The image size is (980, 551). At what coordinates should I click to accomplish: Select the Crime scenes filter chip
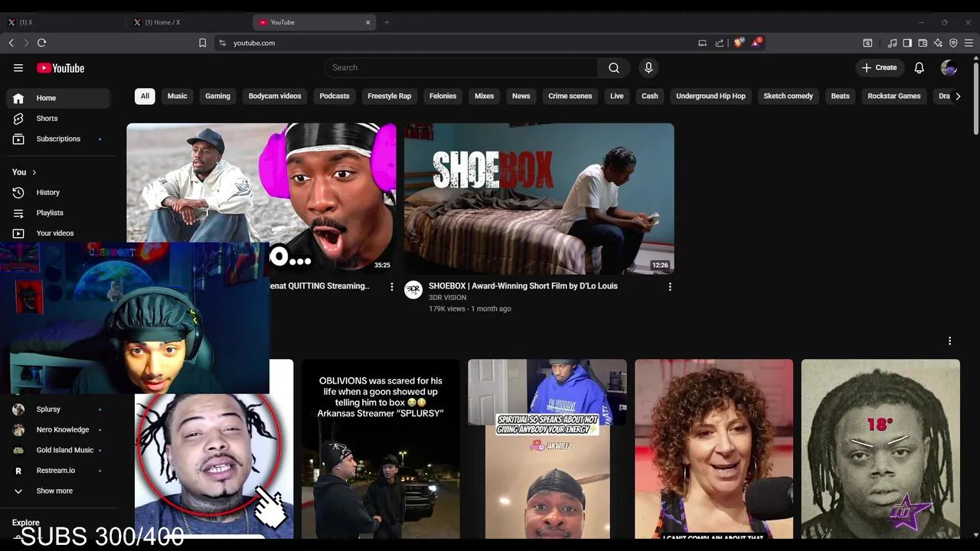tap(570, 96)
